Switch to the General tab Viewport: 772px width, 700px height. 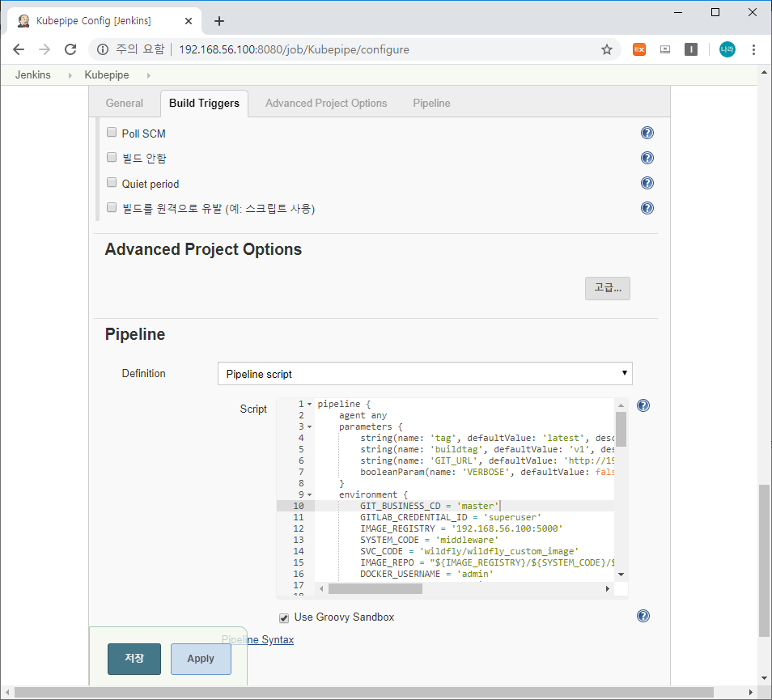tap(124, 104)
